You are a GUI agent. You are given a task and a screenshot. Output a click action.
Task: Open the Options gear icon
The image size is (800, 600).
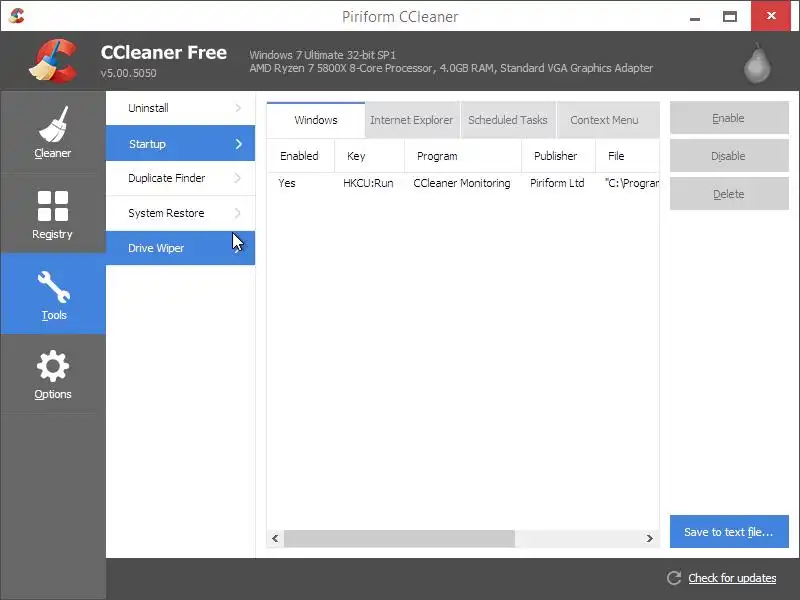53,366
